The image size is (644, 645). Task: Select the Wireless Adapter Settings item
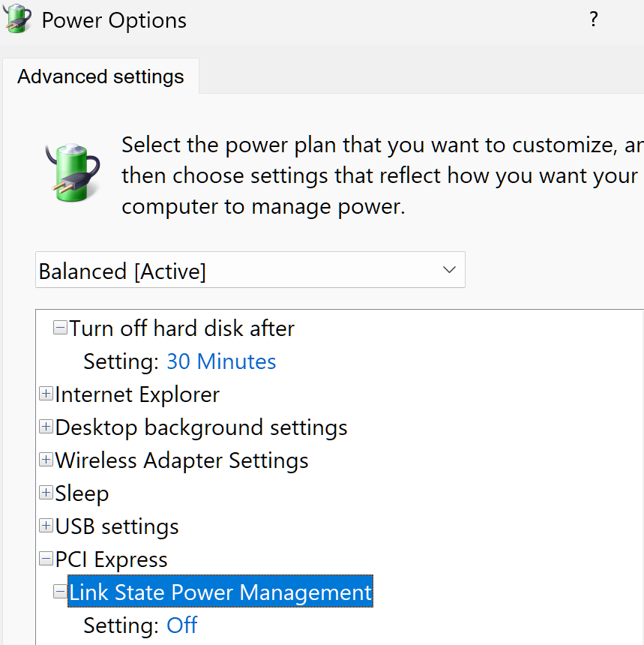coord(181,460)
